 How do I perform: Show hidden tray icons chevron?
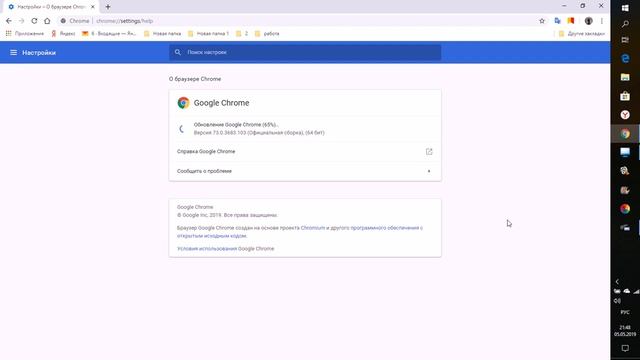click(617, 282)
